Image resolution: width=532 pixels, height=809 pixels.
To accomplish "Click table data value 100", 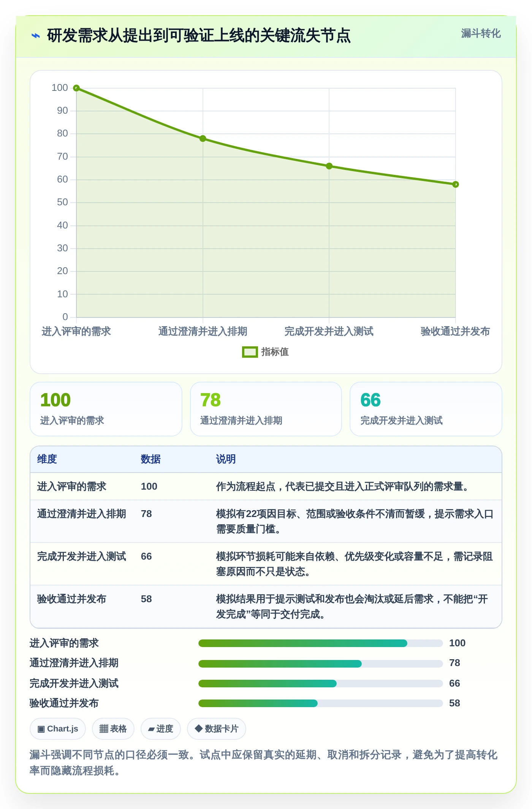I will click(x=149, y=487).
